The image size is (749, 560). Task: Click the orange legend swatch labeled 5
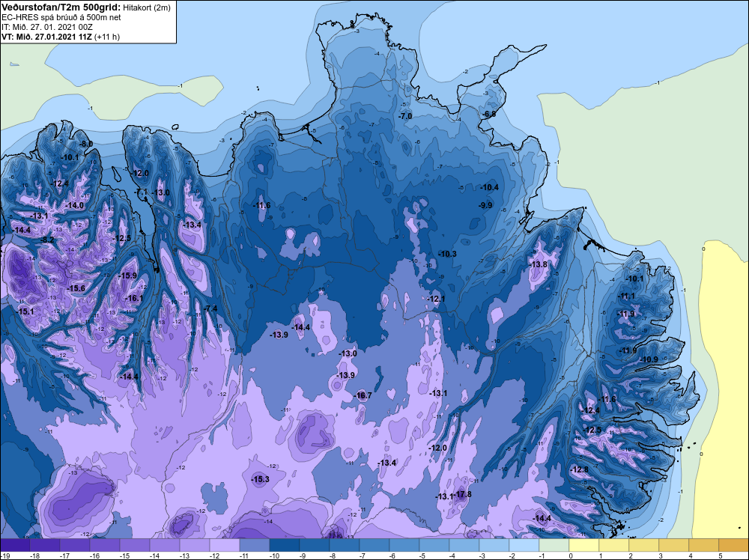click(x=734, y=546)
